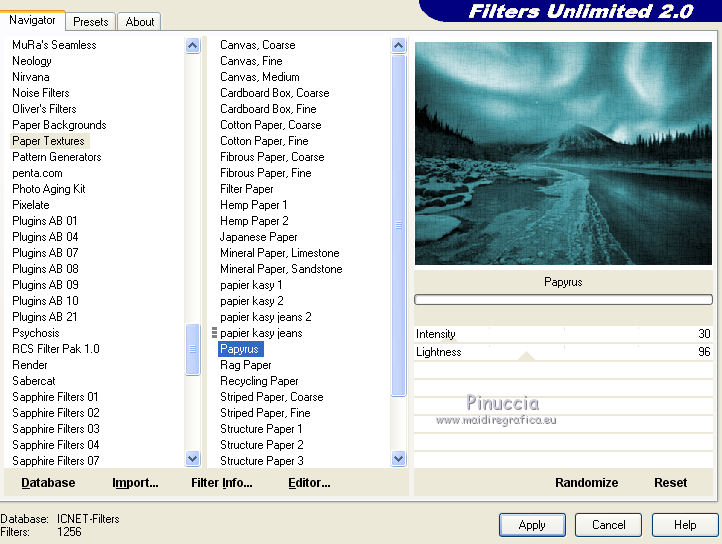
Task: Select Paper Textures category
Action: click(48, 141)
